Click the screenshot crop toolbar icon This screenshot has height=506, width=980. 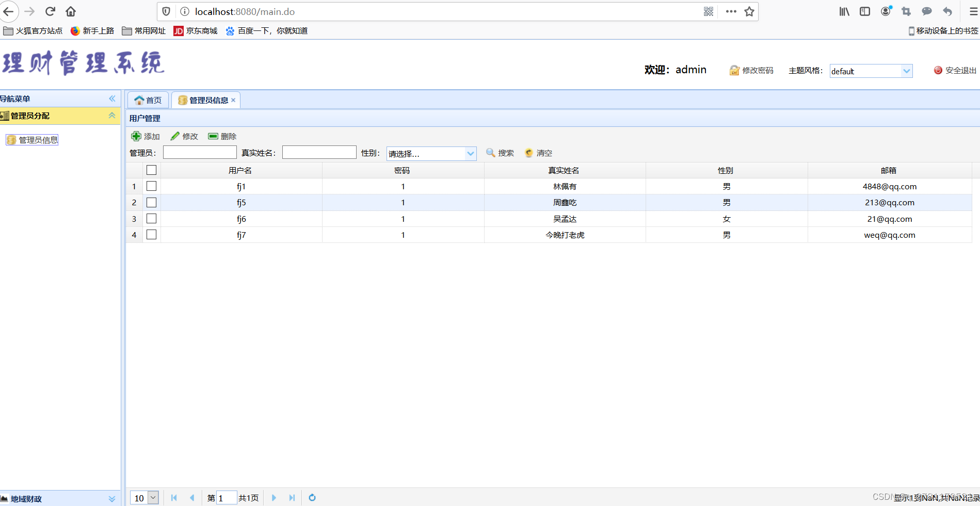906,11
